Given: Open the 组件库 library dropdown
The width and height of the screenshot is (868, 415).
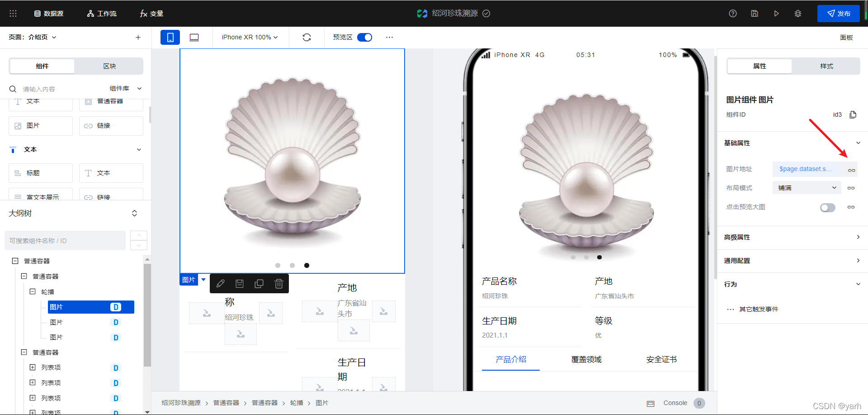Looking at the screenshot, I should (126, 88).
